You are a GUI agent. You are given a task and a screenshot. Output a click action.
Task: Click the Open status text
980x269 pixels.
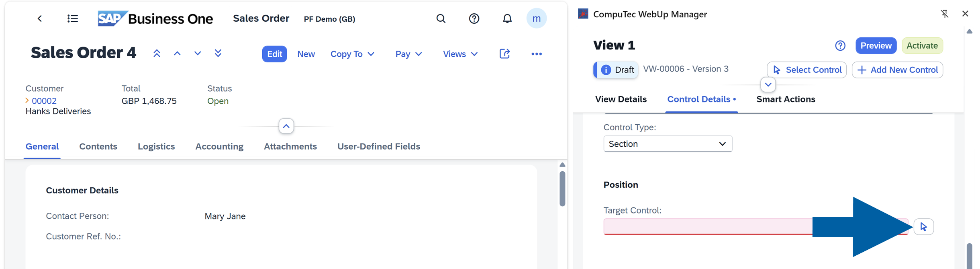pyautogui.click(x=218, y=101)
